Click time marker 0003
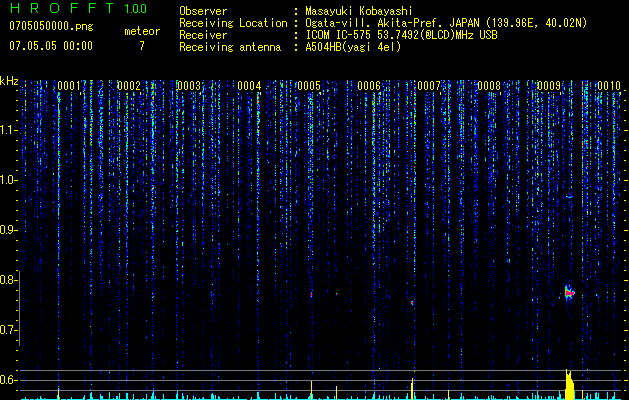Image resolution: width=629 pixels, height=400 pixels. pos(189,86)
